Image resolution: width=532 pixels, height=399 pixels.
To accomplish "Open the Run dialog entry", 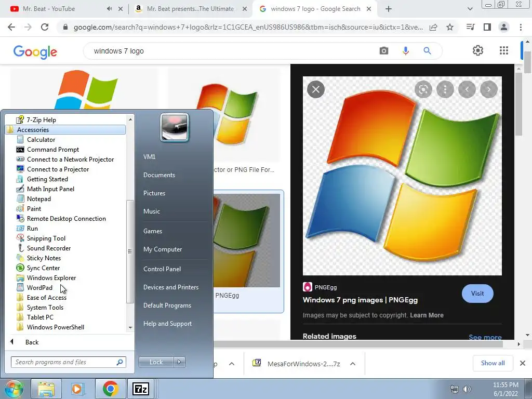I will click(32, 228).
